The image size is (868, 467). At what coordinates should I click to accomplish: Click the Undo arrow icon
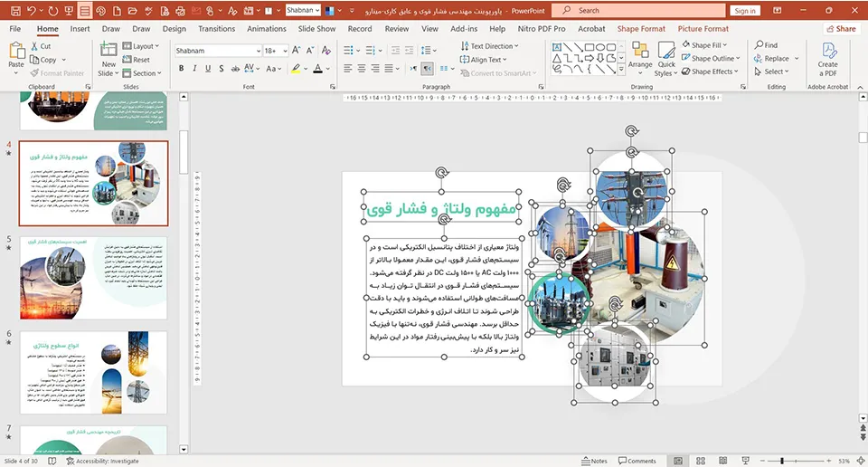click(32, 11)
